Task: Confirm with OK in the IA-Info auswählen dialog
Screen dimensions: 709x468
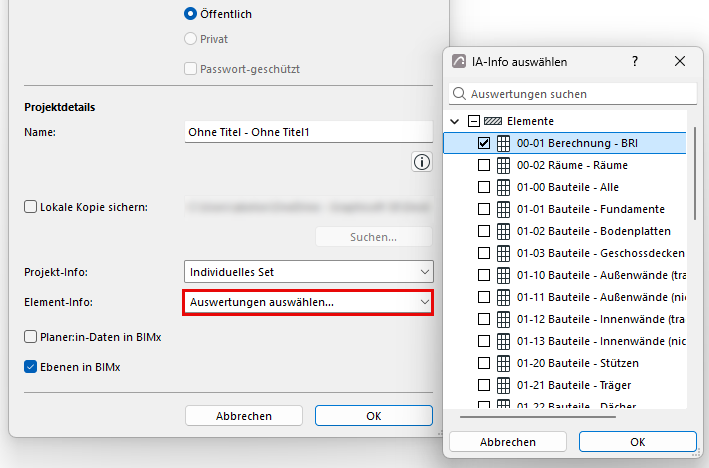Action: coord(638,442)
